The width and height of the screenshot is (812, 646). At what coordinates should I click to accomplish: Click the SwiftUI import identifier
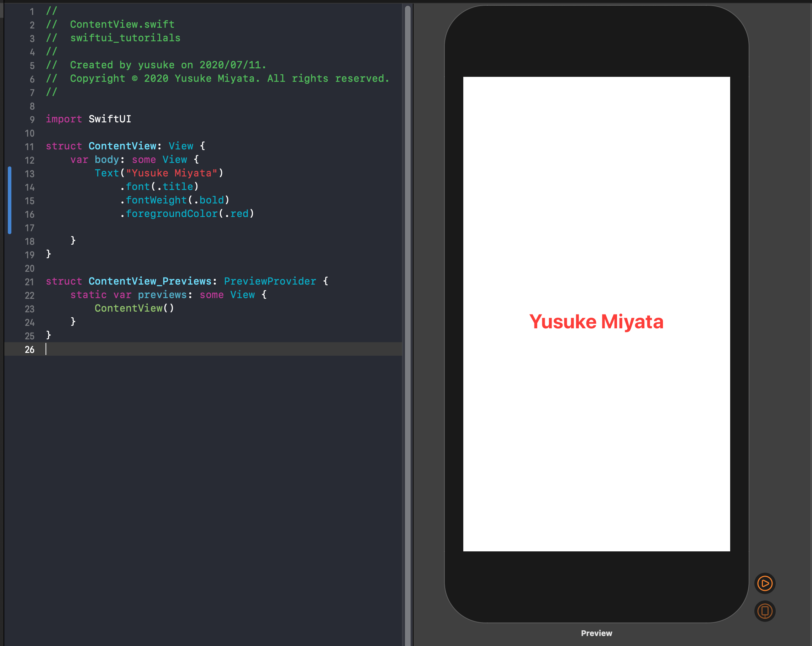pyautogui.click(x=110, y=119)
